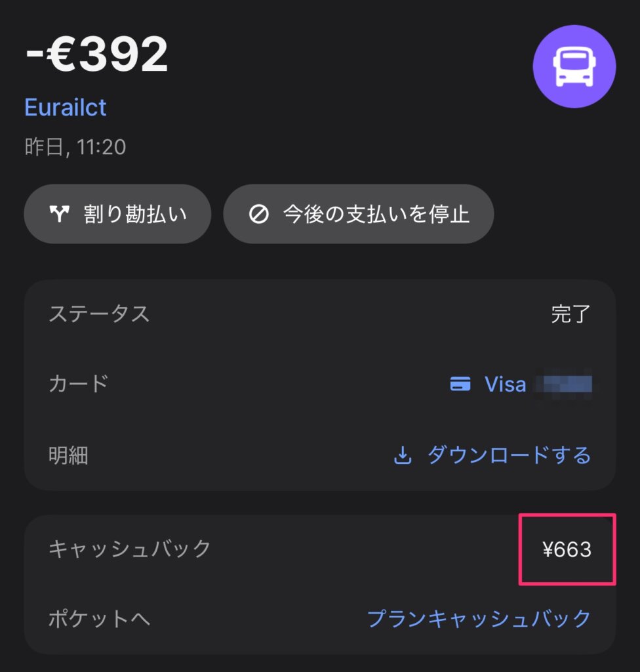This screenshot has height=672, width=640.
Task: Click the purple bus transport category icon
Action: point(574,66)
